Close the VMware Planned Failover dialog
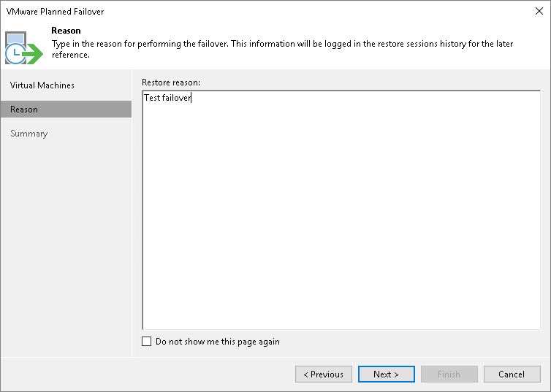This screenshot has height=392, width=551. click(539, 11)
